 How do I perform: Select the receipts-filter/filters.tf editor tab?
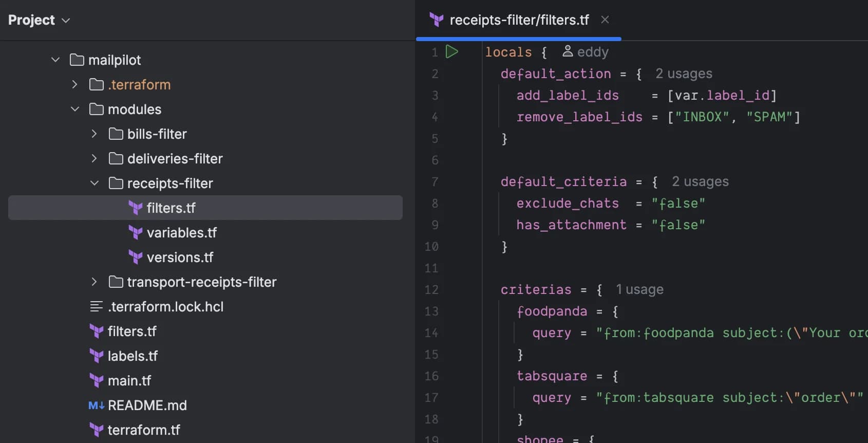tap(519, 20)
